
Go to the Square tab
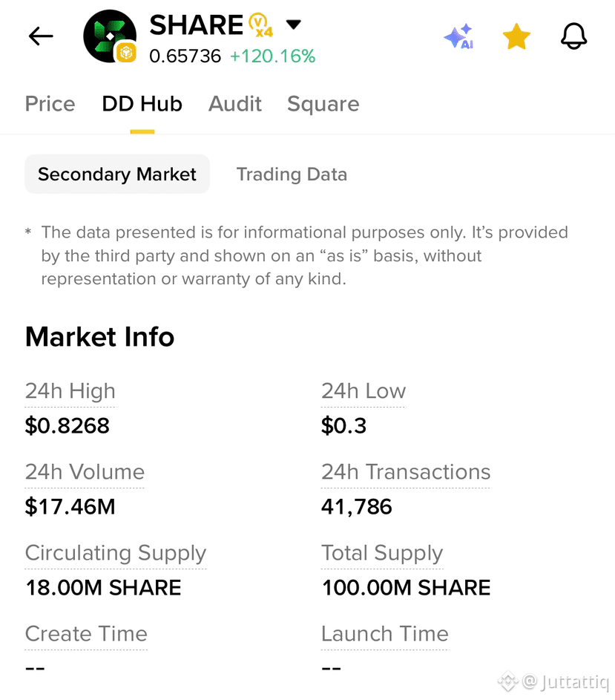(x=323, y=105)
